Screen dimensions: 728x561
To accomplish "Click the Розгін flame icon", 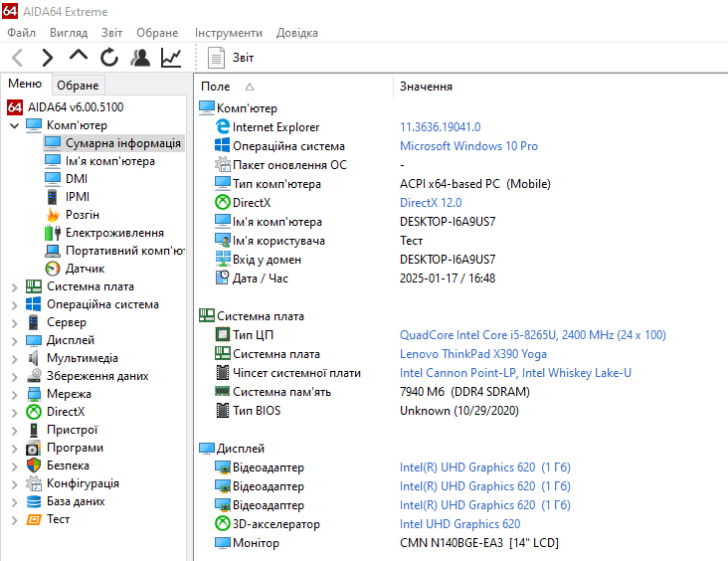I will 53,215.
